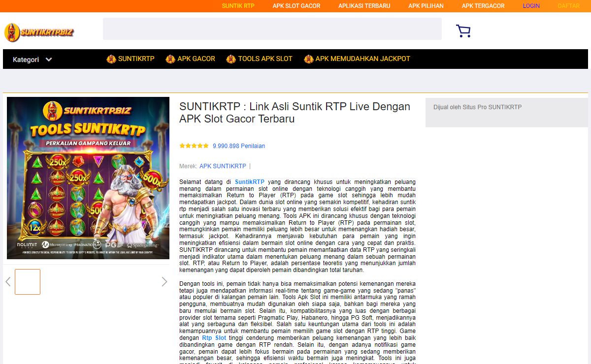The image size is (591, 364).
Task: Open APK TERGACOR in the top bar
Action: [x=483, y=6]
